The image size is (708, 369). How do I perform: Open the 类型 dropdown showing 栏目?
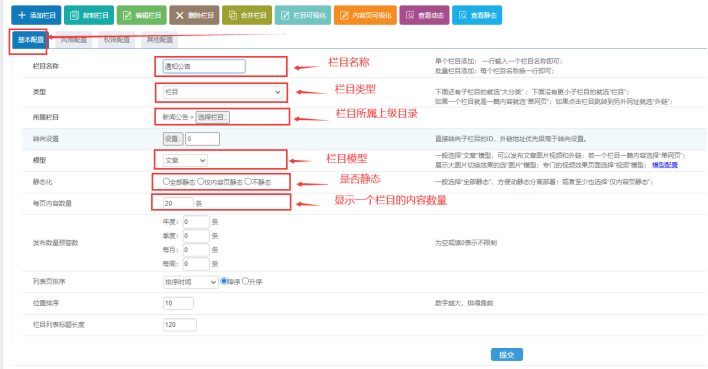click(223, 92)
